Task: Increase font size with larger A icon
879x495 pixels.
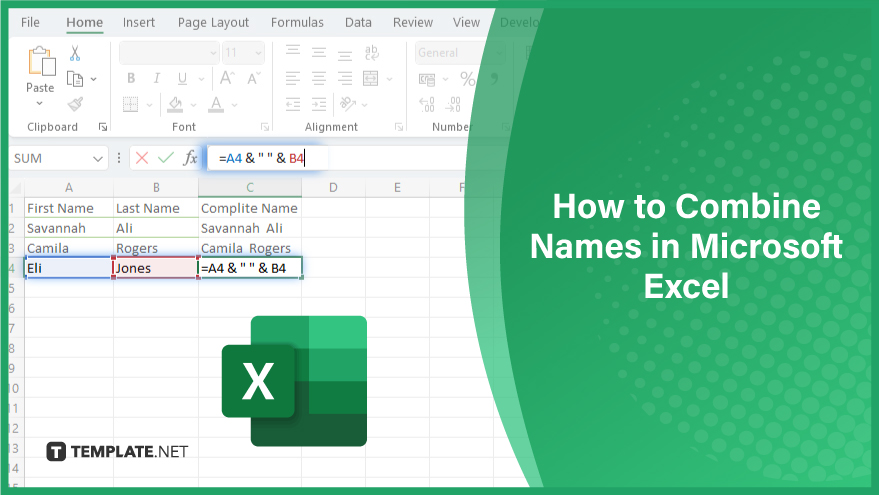Action: point(227,78)
